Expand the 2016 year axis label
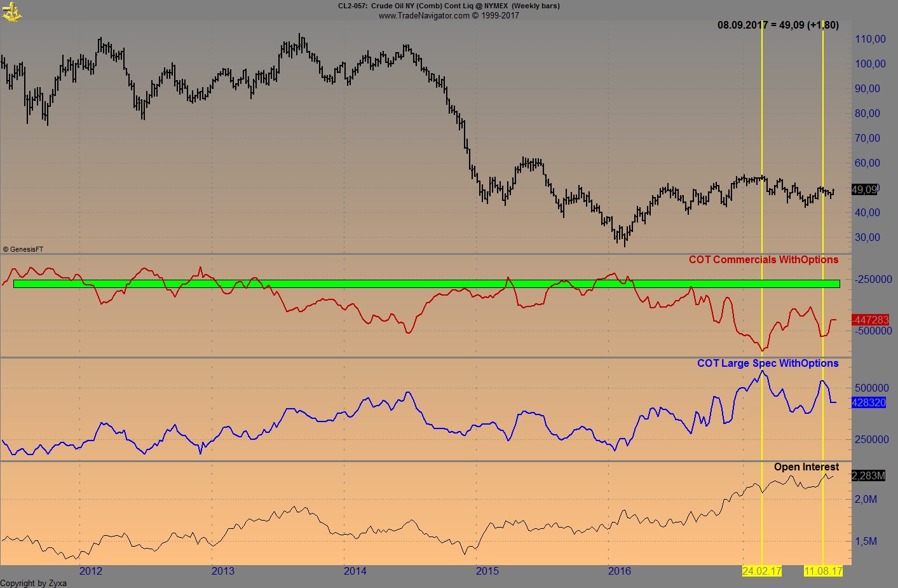This screenshot has width=898, height=588. click(620, 571)
